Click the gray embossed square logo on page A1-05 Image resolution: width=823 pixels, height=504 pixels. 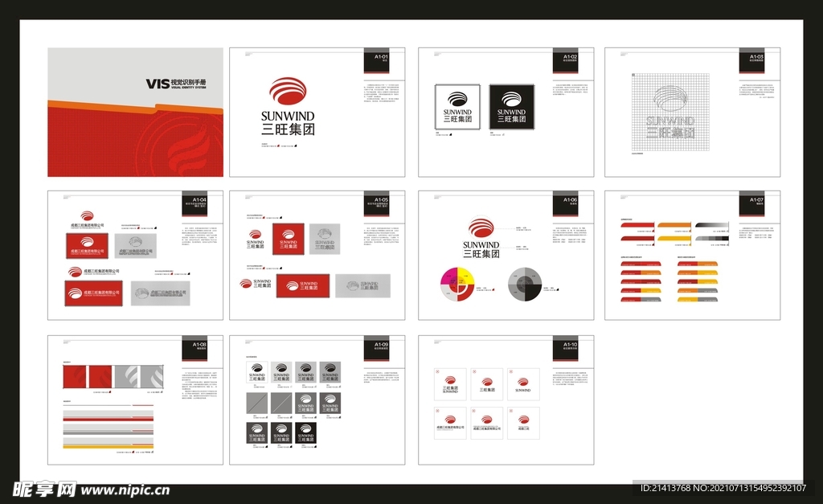pyautogui.click(x=325, y=240)
